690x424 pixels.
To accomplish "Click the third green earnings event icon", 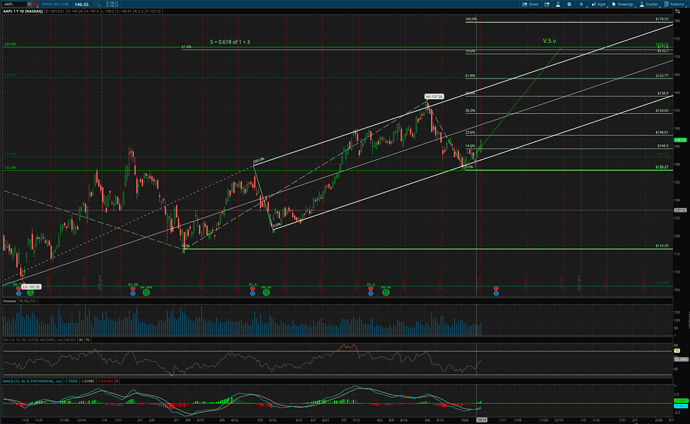I will coord(266,292).
